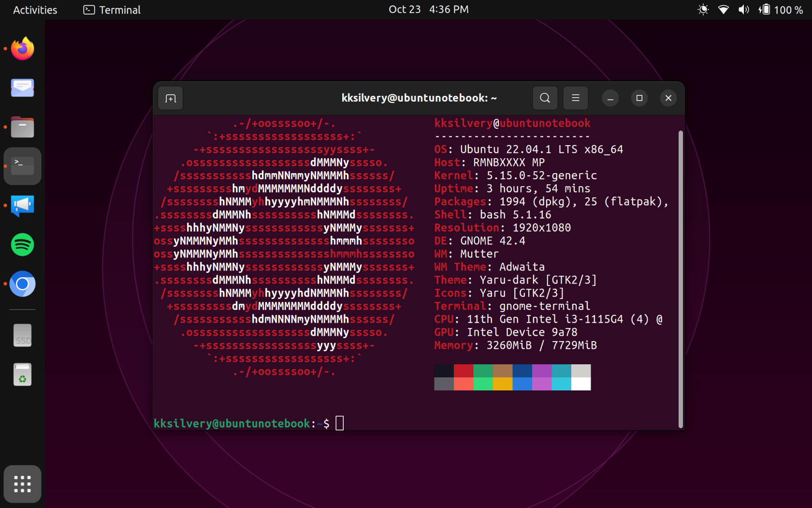The image size is (812, 508).
Task: Click the OS line Ubuntu 22.04.1 LTS
Action: coord(529,149)
